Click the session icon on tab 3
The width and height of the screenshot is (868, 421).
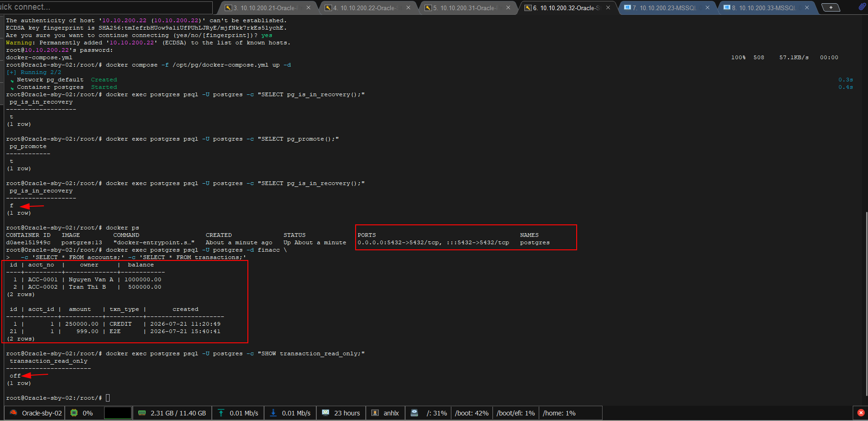[228, 8]
